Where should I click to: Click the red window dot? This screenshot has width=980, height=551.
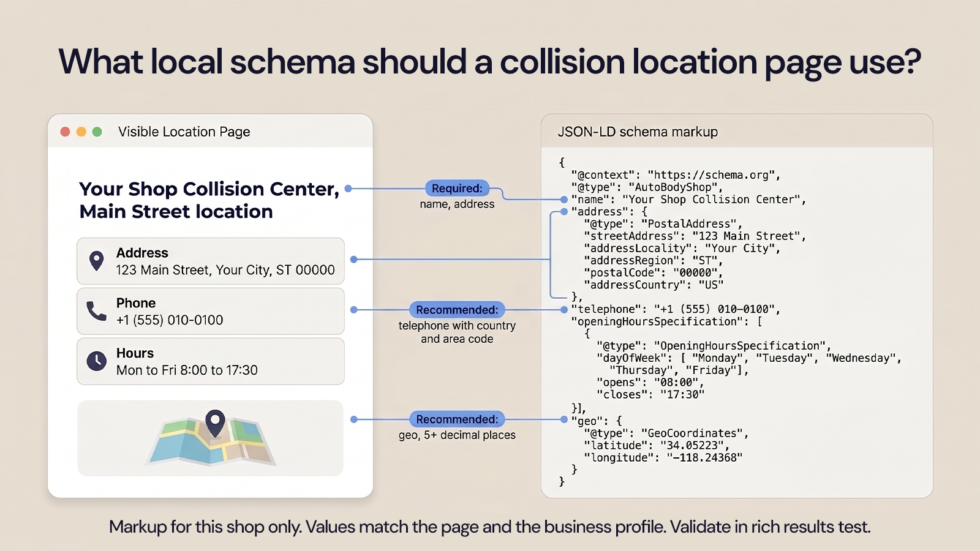(x=66, y=132)
